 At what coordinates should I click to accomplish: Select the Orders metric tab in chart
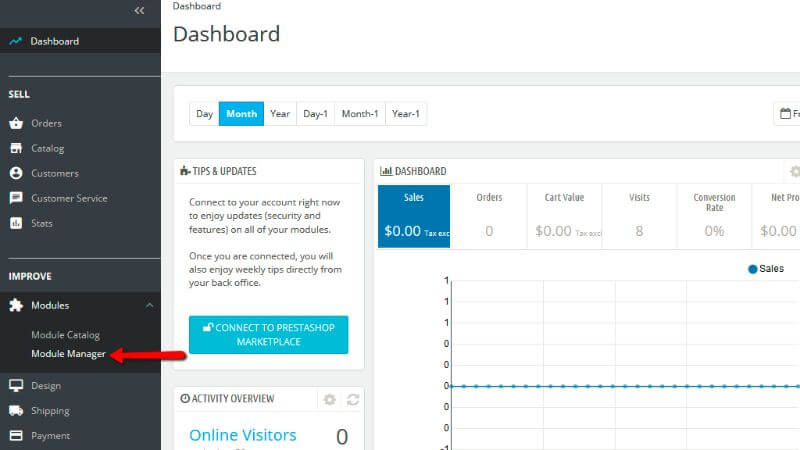(489, 216)
